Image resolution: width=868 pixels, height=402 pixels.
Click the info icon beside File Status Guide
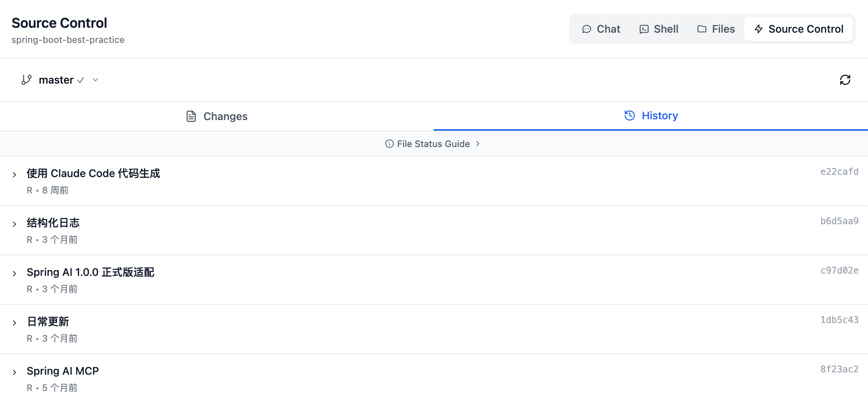(x=389, y=144)
